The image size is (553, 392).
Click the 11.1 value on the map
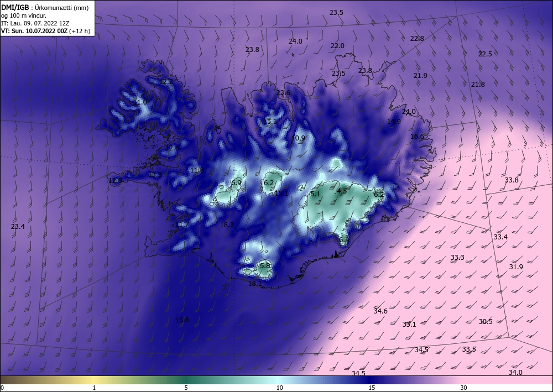tap(270, 122)
